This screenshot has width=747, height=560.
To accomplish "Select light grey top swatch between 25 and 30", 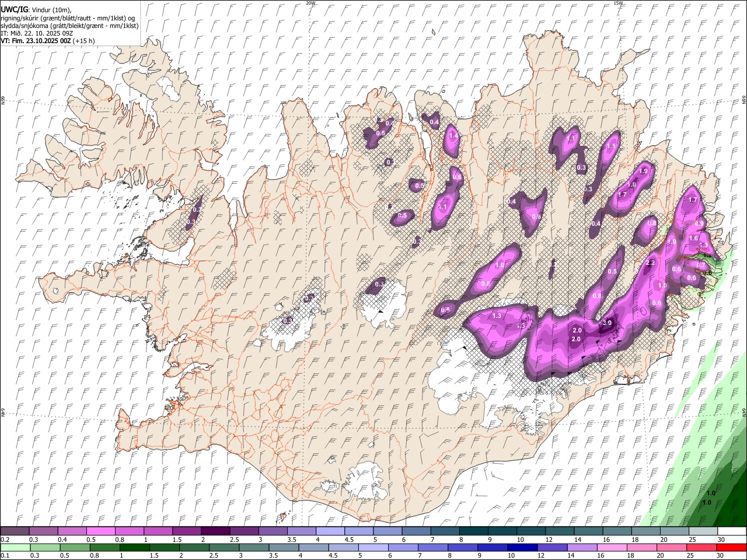I will pyautogui.click(x=703, y=531).
